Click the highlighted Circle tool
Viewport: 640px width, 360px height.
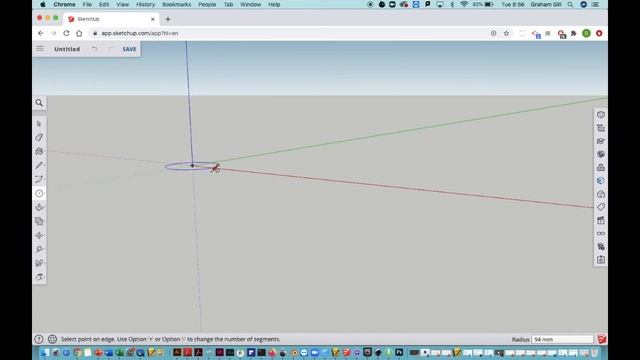[x=39, y=193]
